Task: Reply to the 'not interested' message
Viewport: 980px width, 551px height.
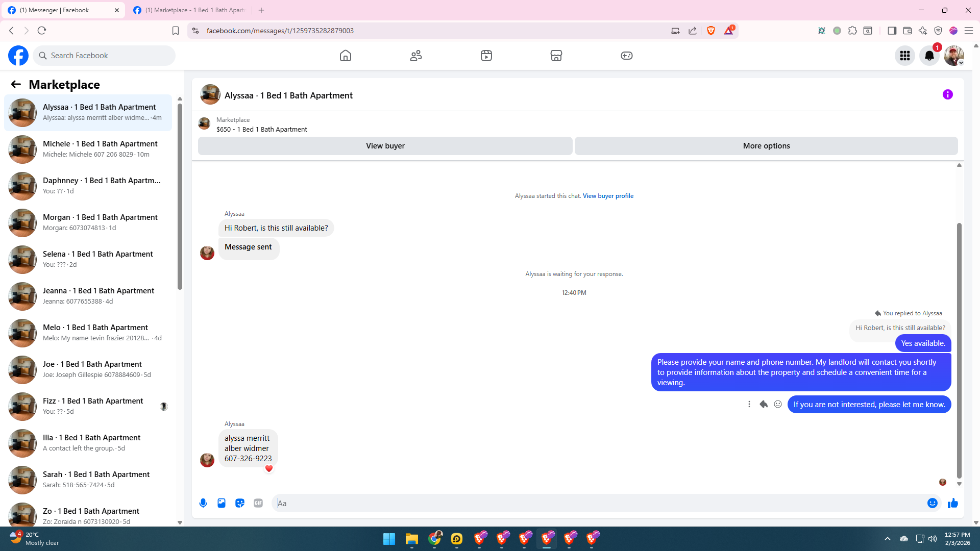Action: coord(764,404)
